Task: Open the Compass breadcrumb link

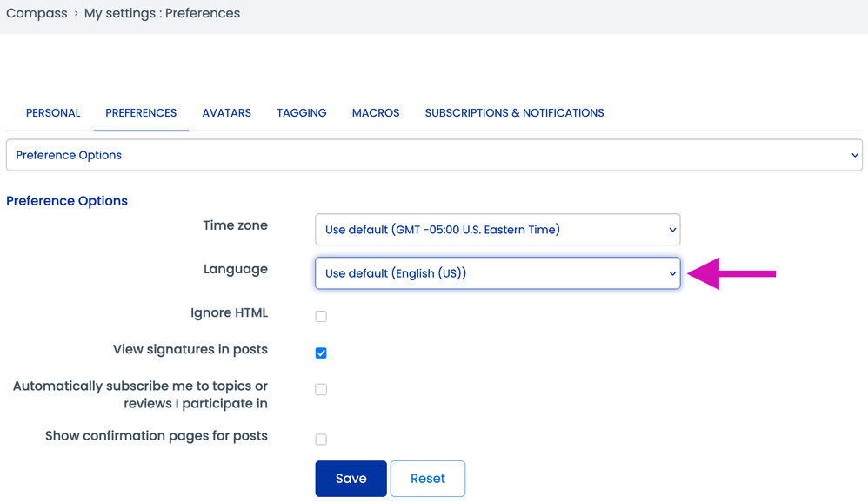Action: coord(37,13)
